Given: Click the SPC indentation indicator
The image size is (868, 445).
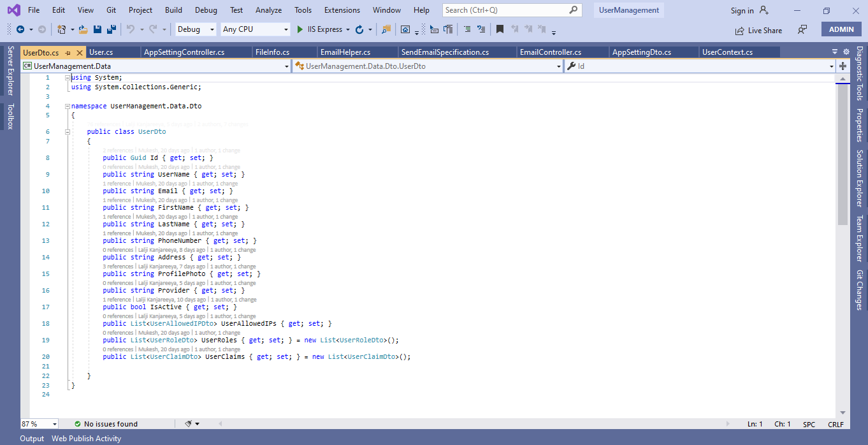Looking at the screenshot, I should point(809,424).
